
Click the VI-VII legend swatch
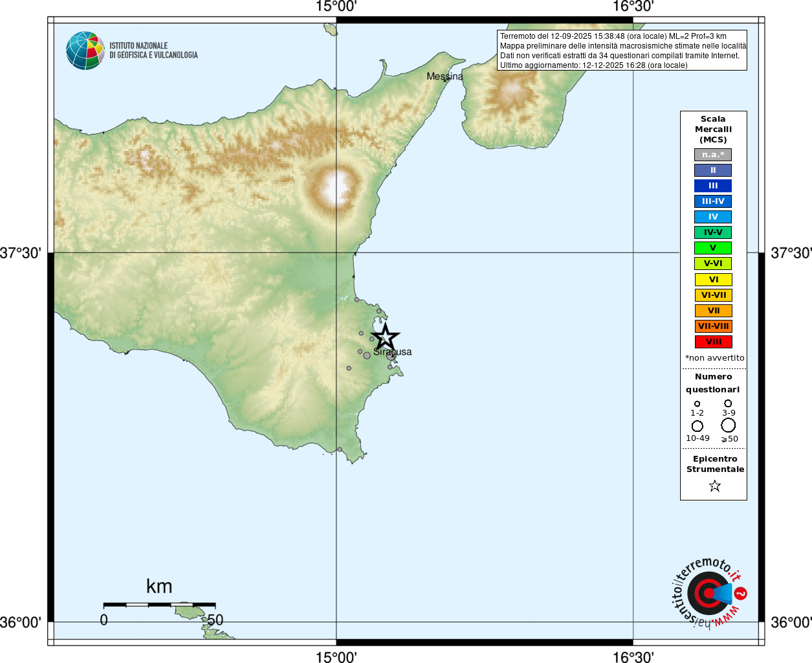(714, 295)
